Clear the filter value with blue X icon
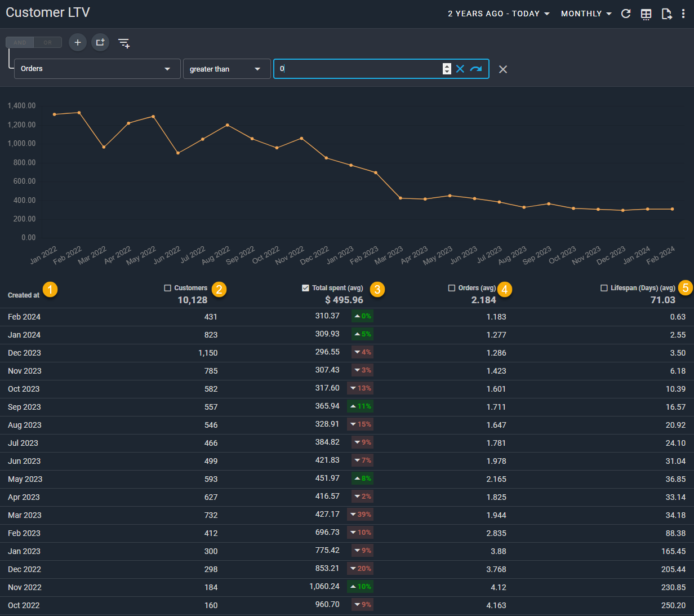694x616 pixels. (460, 68)
